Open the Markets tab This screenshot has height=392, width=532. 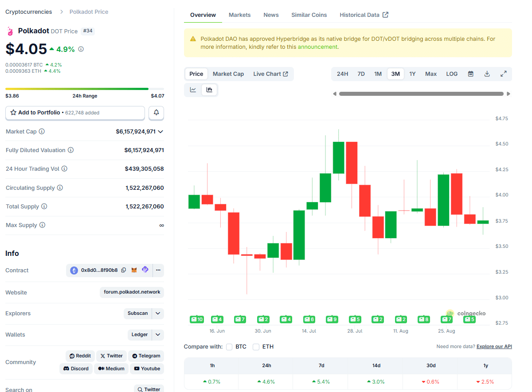239,15
